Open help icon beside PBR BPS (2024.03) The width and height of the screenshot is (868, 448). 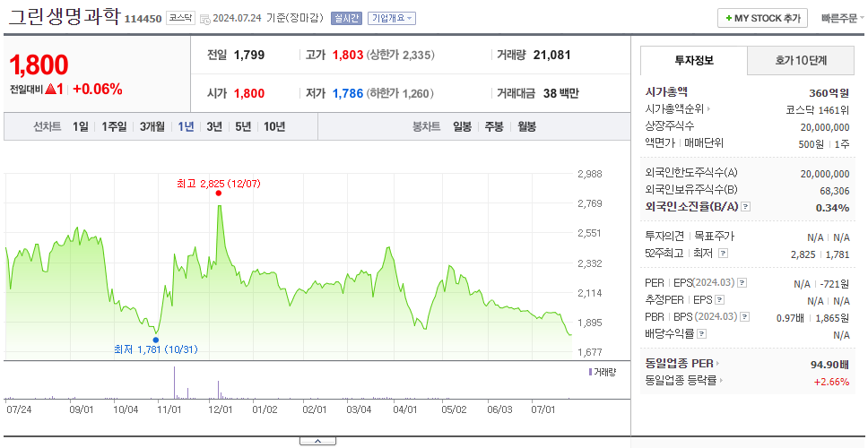[745, 317]
